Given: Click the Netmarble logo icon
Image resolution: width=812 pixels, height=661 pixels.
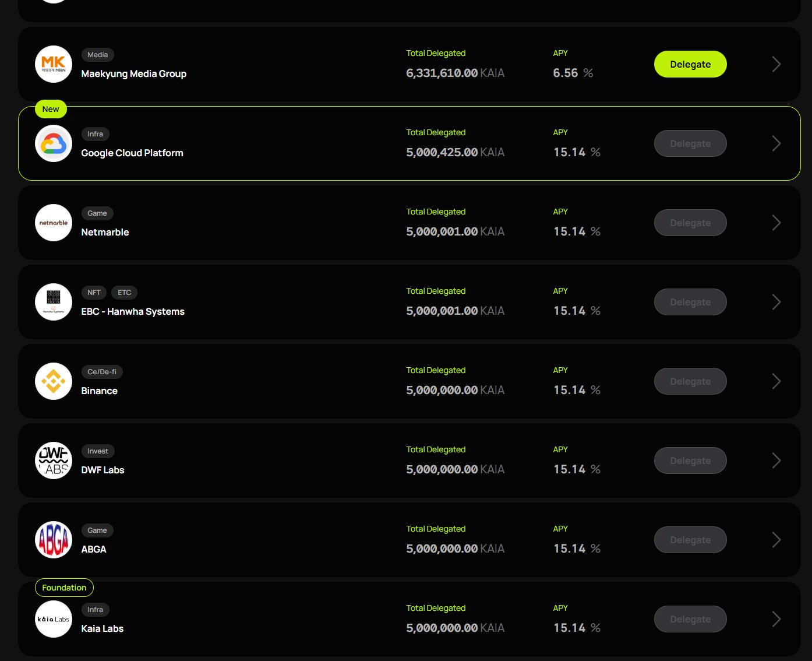Looking at the screenshot, I should [54, 223].
